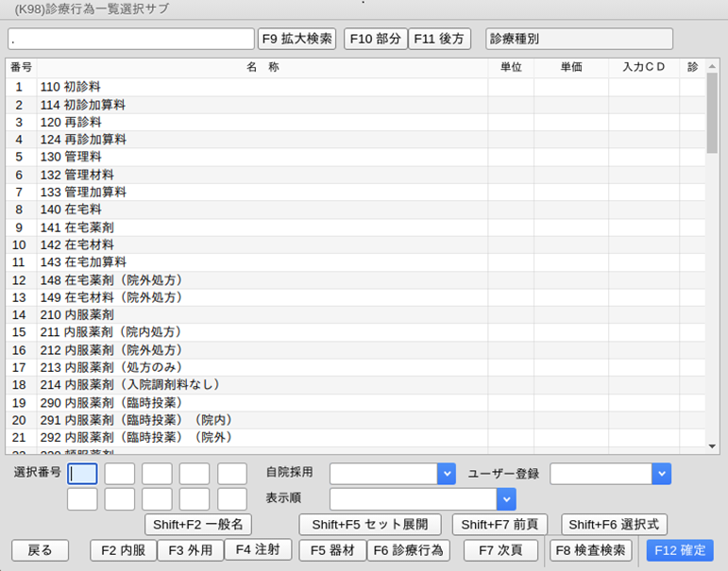Click the search text input field

coord(130,39)
